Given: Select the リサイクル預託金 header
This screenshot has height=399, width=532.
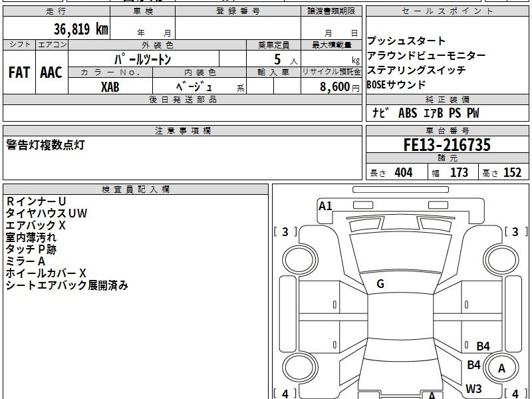Looking at the screenshot, I should (331, 72).
